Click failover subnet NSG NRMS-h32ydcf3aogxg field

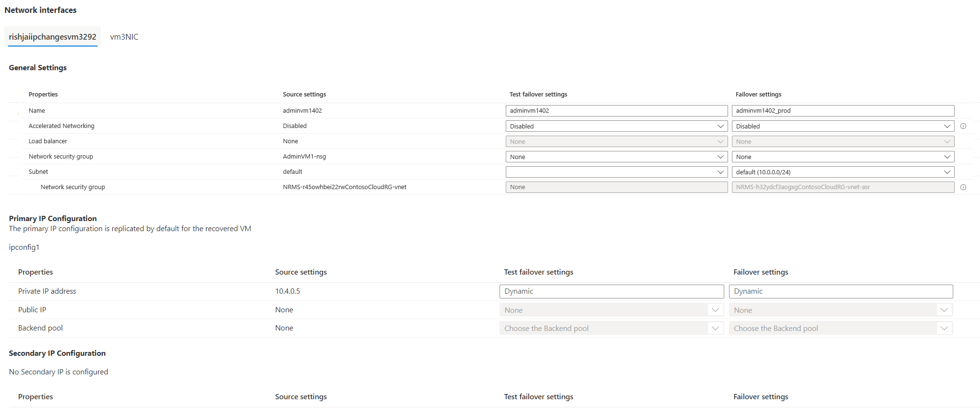point(843,187)
